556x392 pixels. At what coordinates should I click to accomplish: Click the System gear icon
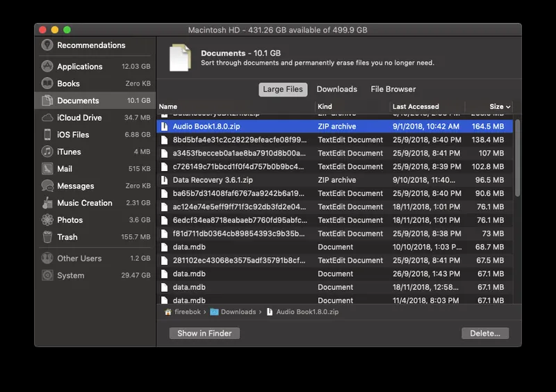point(47,275)
